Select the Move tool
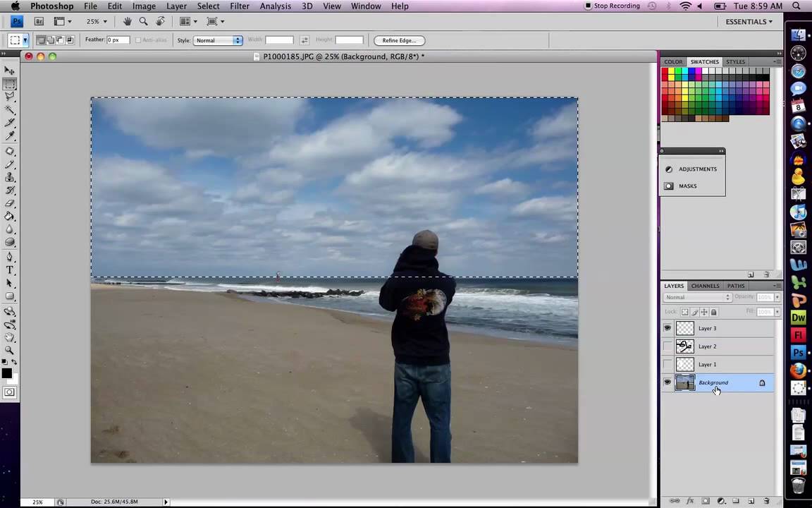This screenshot has height=508, width=812. click(x=10, y=71)
